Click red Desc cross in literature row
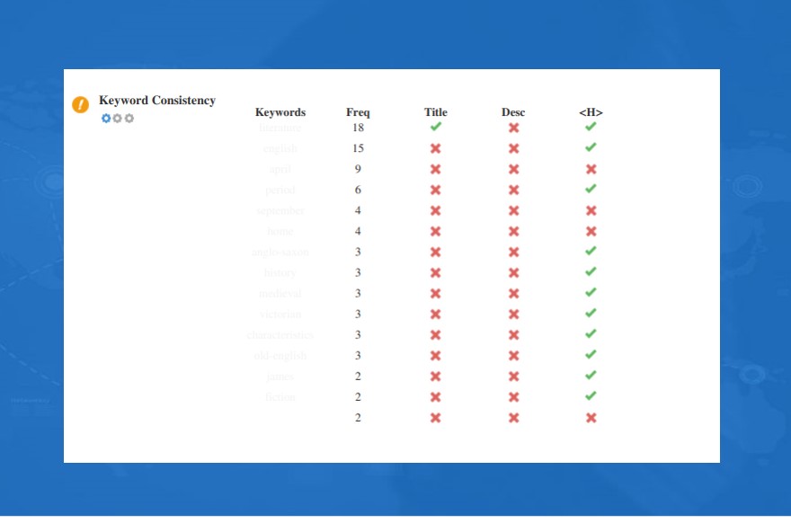Viewport: 791px width, 532px height. pos(513,128)
